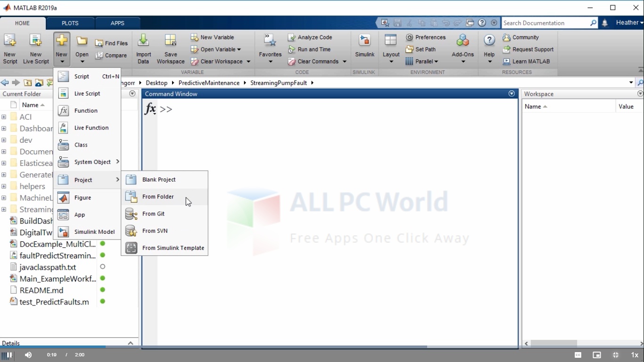Click Set Path
The height and width of the screenshot is (362, 644).
point(421,49)
